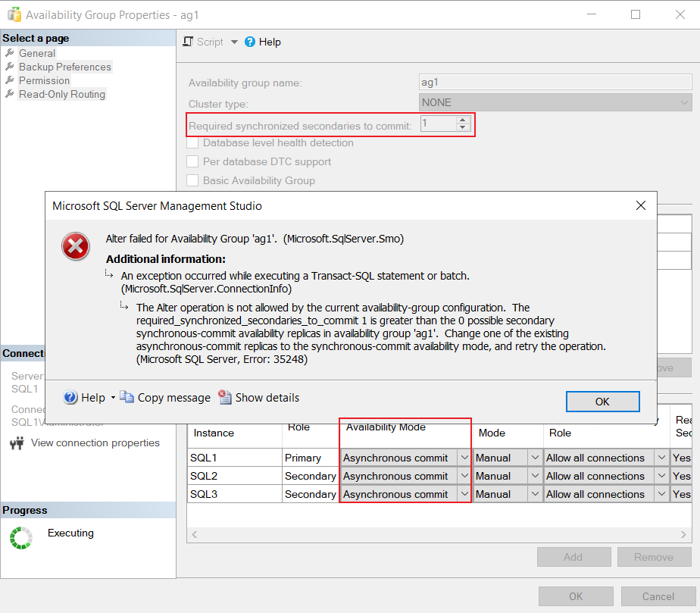
Task: Click OK at the bottom of properties window
Action: tap(576, 596)
